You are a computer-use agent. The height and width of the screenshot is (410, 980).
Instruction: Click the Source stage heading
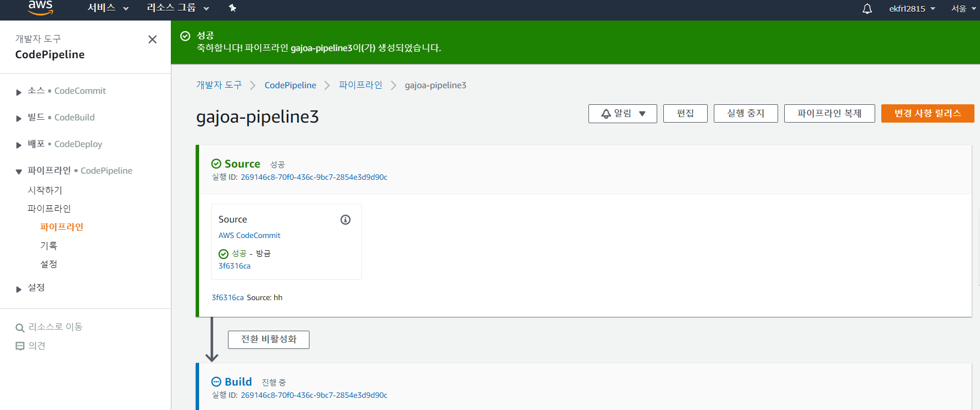click(242, 164)
